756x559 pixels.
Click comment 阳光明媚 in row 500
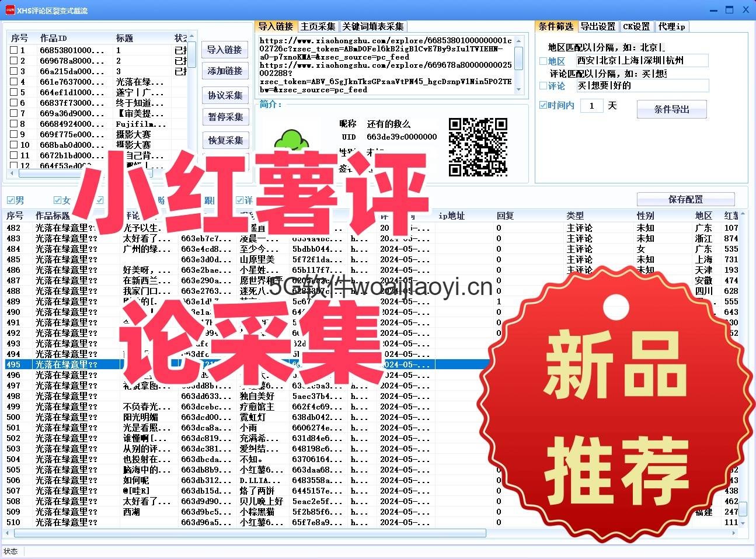click(x=140, y=417)
